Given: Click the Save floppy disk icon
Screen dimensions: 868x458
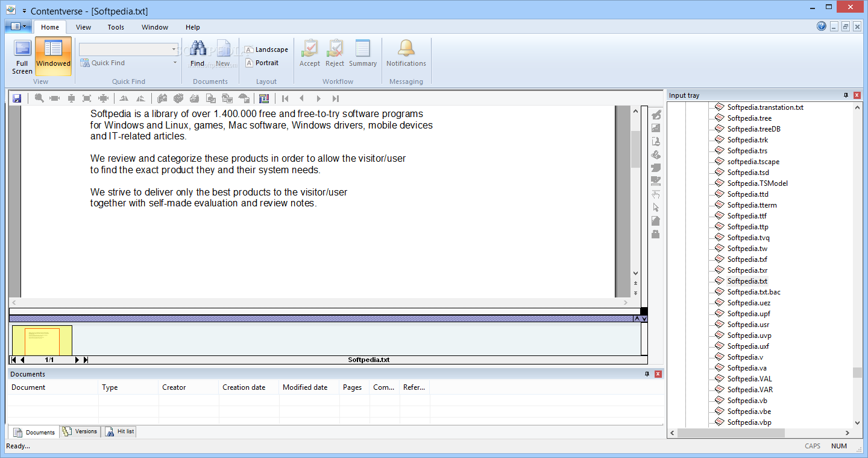Looking at the screenshot, I should (17, 98).
